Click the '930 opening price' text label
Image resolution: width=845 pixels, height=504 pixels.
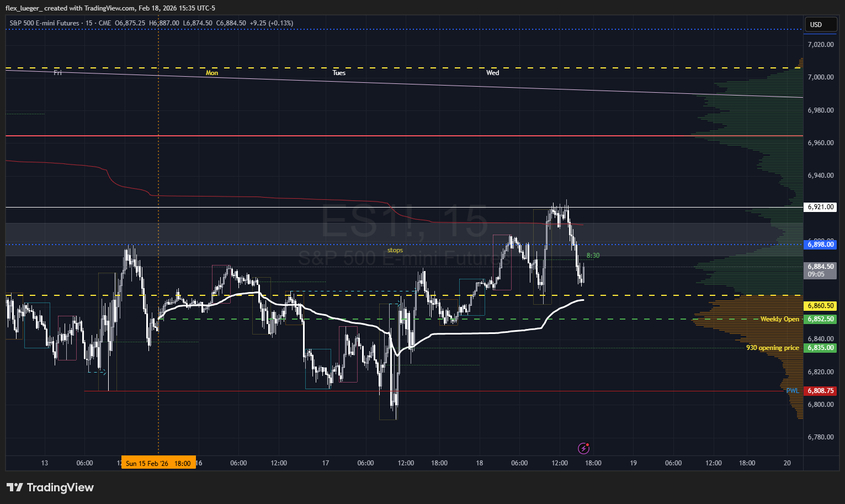coord(772,348)
